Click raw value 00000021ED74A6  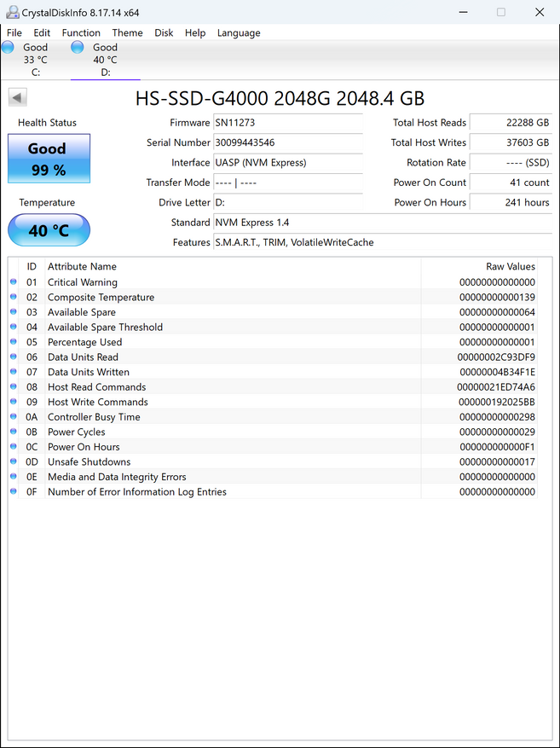tap(496, 387)
